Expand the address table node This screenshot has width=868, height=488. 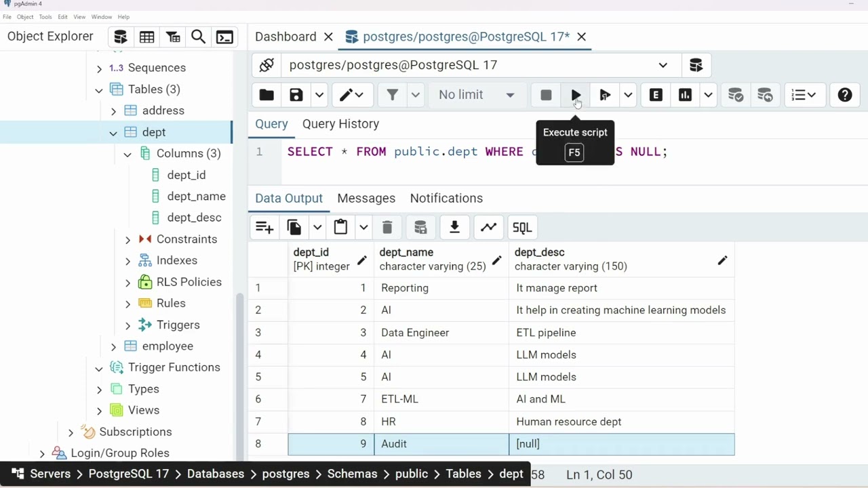[x=113, y=111]
